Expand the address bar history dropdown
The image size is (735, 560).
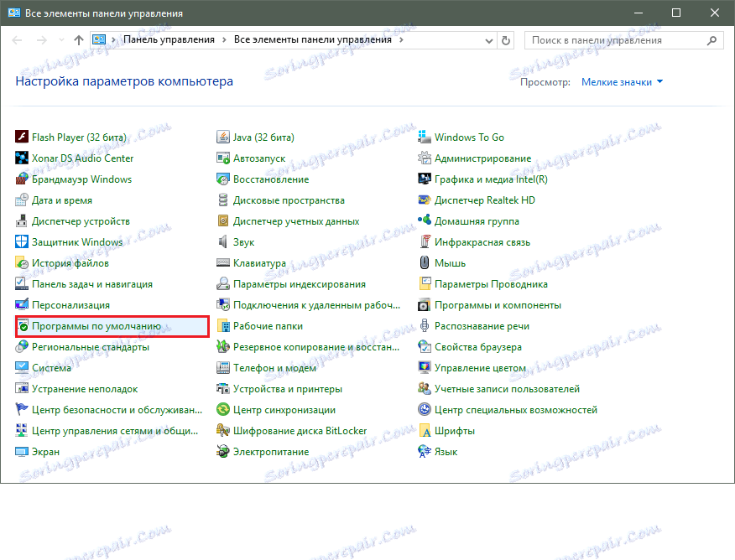point(488,41)
